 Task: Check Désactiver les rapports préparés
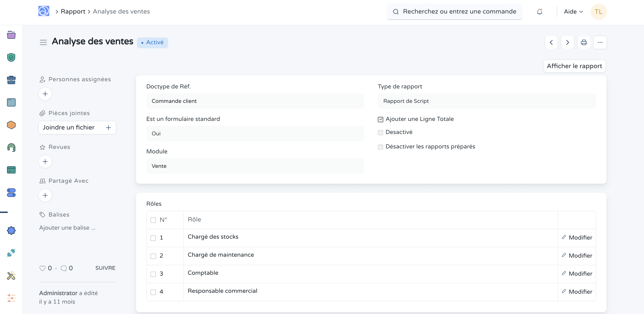pyautogui.click(x=380, y=147)
